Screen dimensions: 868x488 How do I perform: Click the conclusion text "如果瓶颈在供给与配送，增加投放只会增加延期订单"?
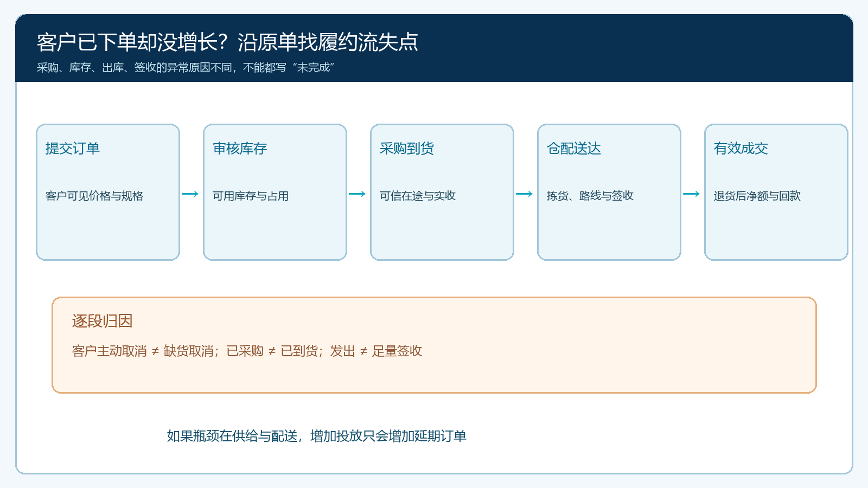(x=317, y=436)
